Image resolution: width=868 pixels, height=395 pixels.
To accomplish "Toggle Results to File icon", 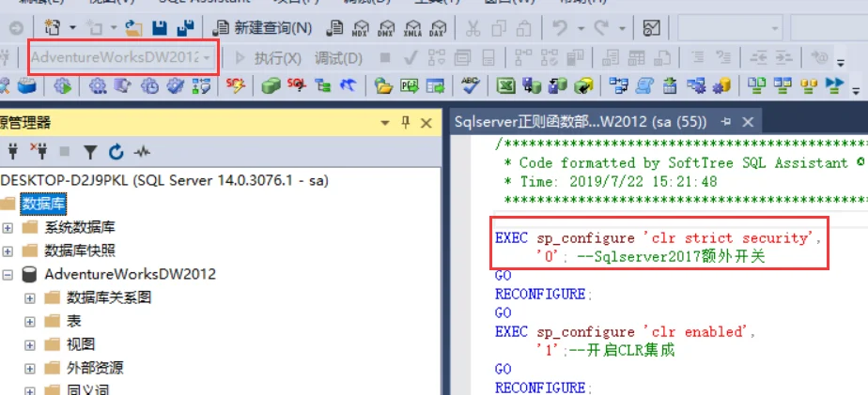I will (662, 57).
